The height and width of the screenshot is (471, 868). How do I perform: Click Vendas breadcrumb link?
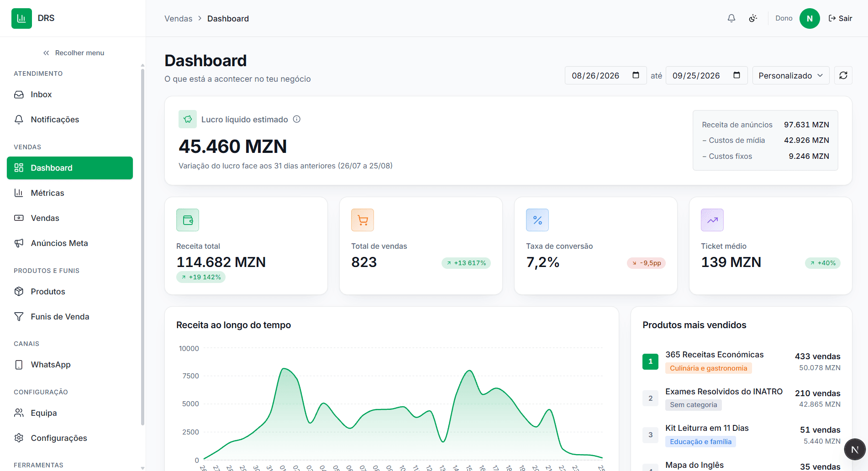[179, 19]
